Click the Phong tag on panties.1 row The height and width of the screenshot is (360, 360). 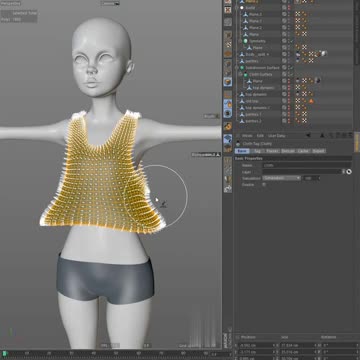[298, 114]
